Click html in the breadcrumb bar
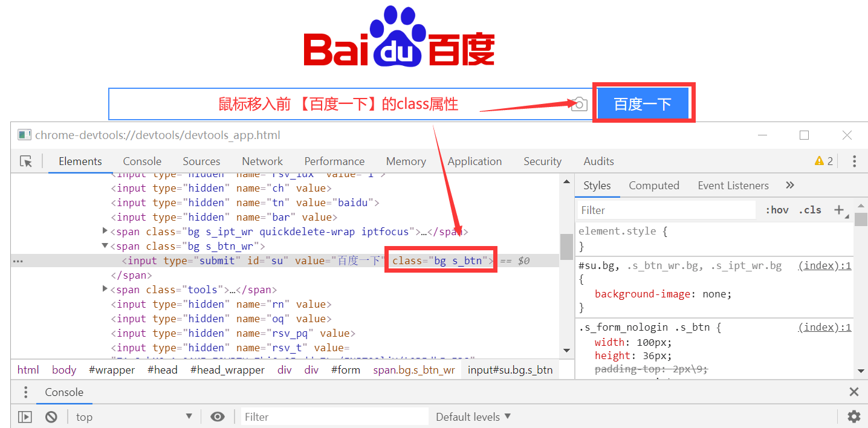The width and height of the screenshot is (868, 428). (x=28, y=370)
